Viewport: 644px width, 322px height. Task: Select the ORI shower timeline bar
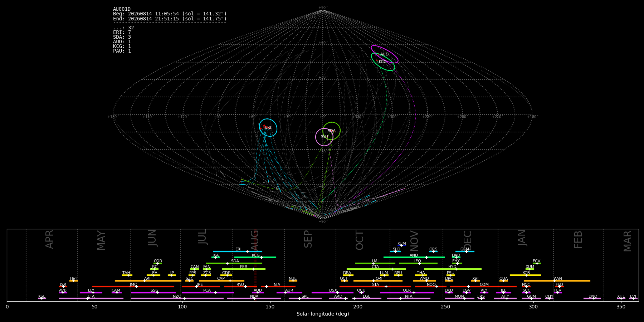click(378, 281)
